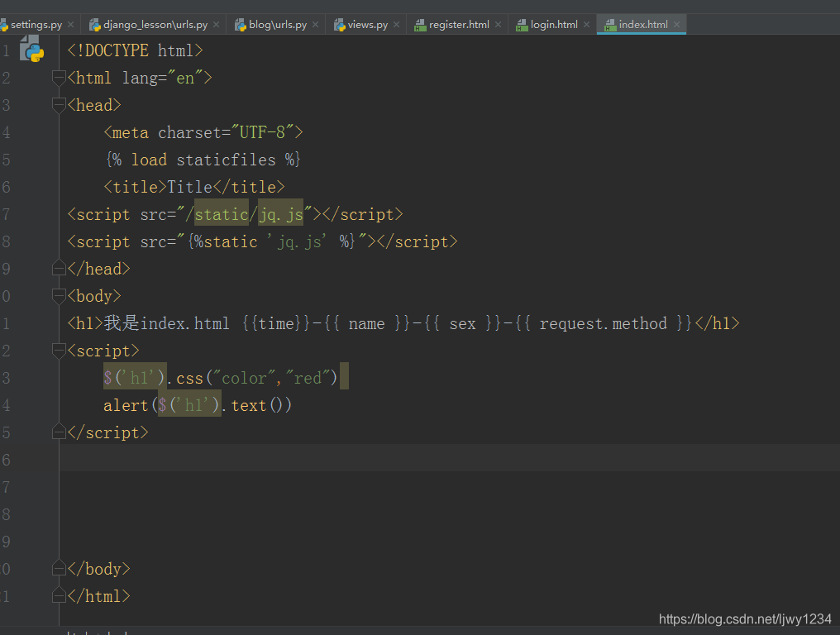Place cursor on the empty highlighted line

(449, 457)
